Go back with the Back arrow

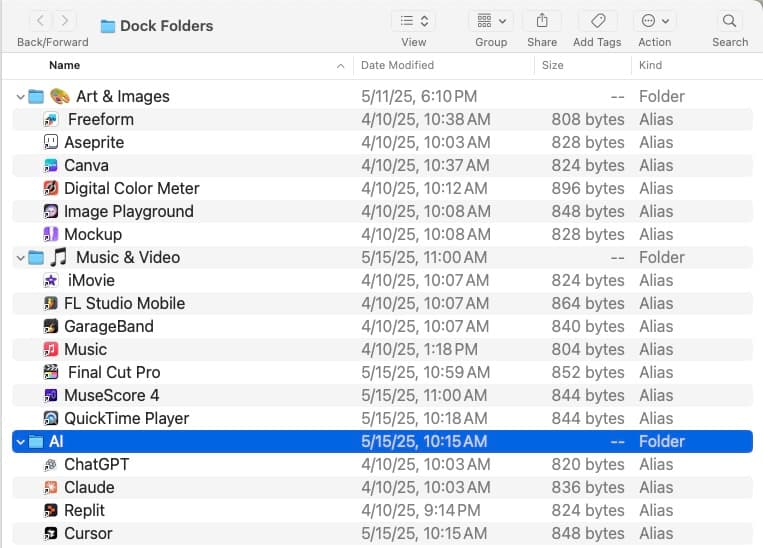(41, 20)
